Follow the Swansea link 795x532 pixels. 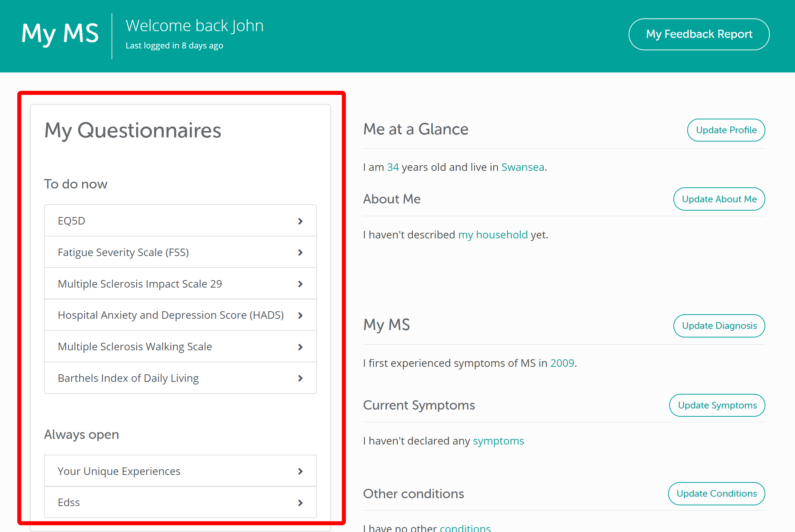point(523,167)
